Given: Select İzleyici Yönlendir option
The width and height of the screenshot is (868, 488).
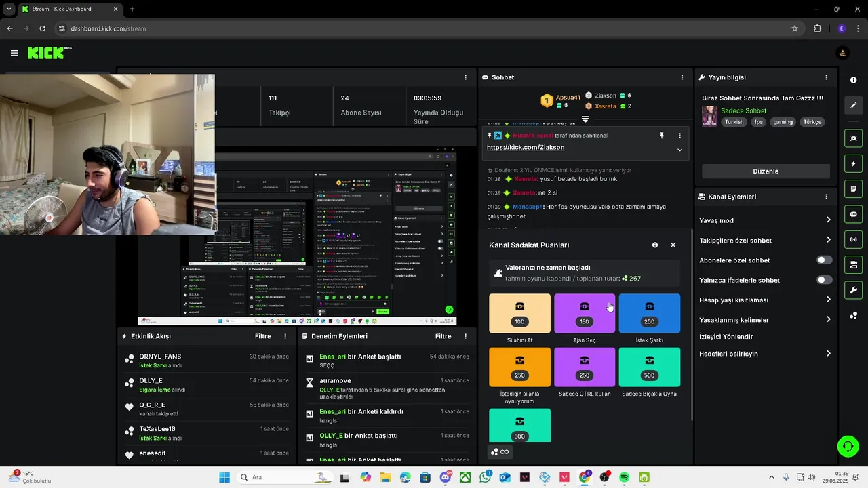Looking at the screenshot, I should pos(726,337).
